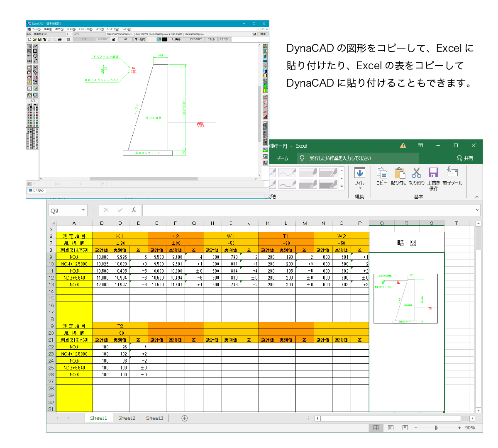Expand the formula bar chevron

coord(477,210)
